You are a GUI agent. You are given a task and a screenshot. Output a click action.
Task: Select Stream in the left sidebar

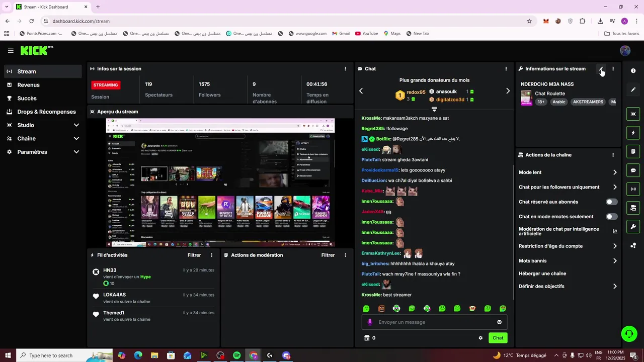(x=43, y=71)
